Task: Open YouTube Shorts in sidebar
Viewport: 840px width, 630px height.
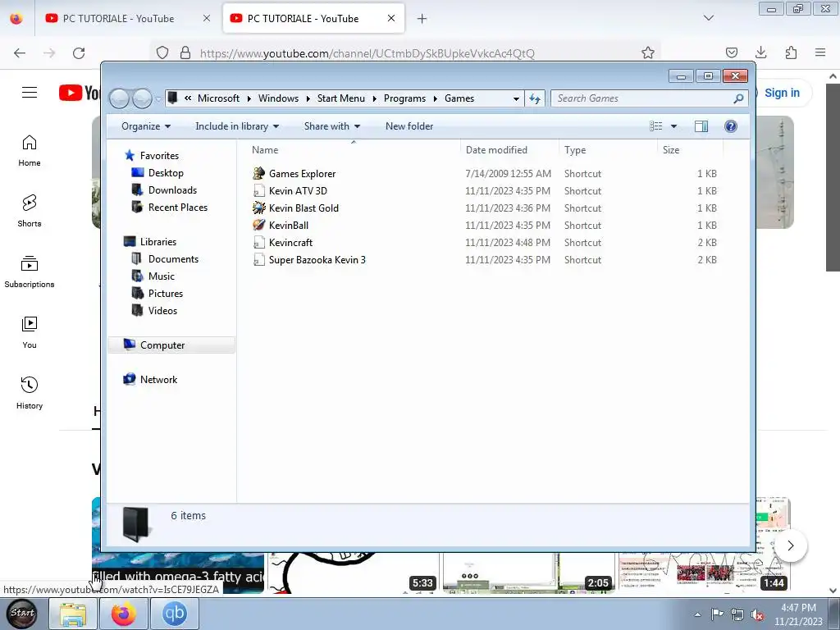Action: (30, 211)
